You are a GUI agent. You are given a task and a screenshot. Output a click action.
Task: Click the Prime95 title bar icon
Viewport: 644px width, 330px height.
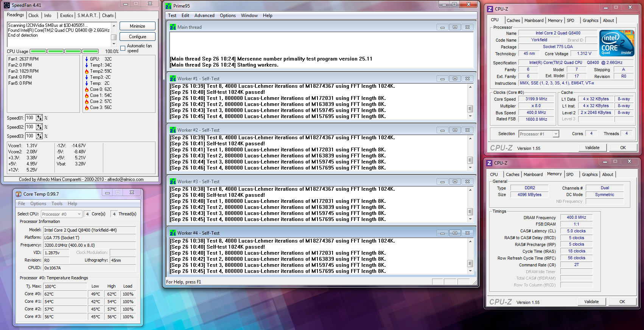pyautogui.click(x=169, y=6)
